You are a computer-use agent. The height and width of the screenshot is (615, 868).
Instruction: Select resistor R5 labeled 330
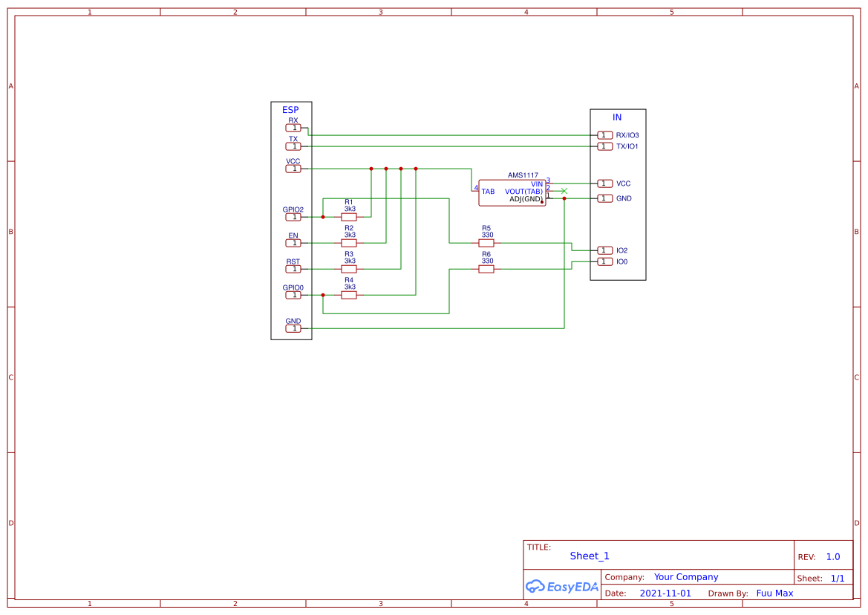point(486,242)
